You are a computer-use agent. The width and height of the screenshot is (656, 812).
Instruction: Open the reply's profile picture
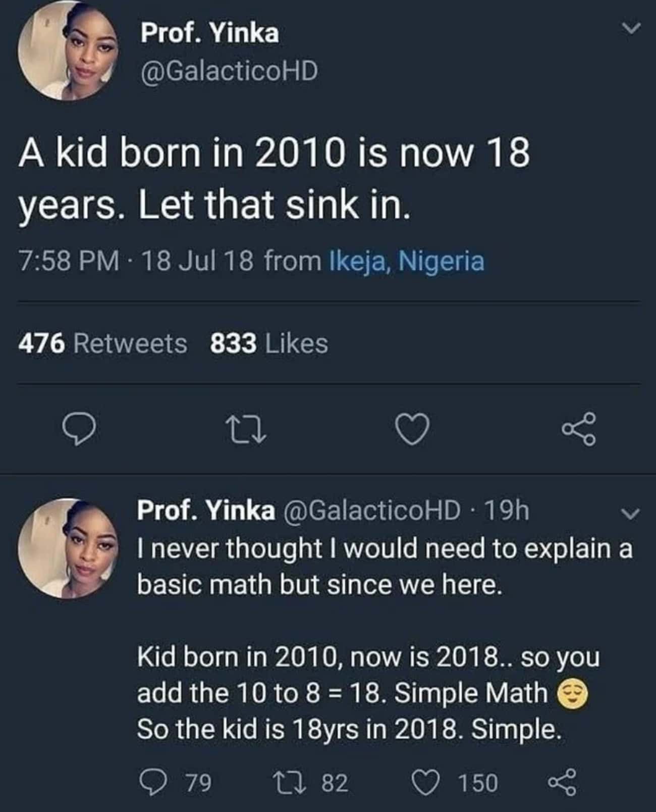[x=68, y=548]
